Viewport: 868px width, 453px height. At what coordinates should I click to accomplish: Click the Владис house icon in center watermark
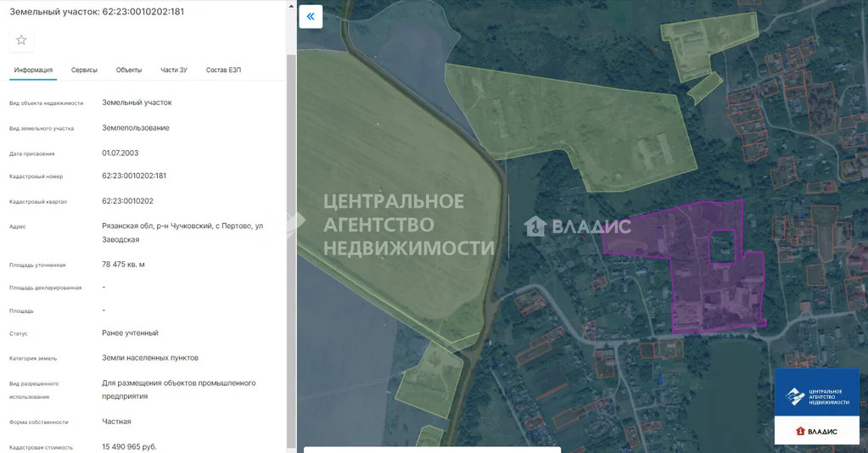[535, 226]
